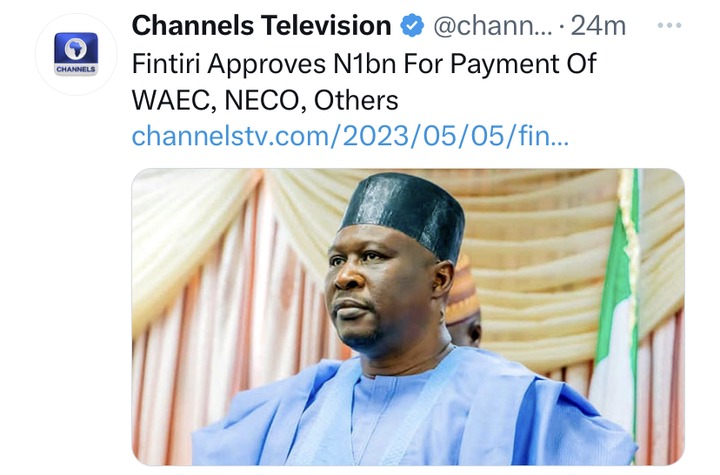The height and width of the screenshot is (475, 720).
Task: Click the headline text starting with Fintiri
Action: tap(364, 63)
